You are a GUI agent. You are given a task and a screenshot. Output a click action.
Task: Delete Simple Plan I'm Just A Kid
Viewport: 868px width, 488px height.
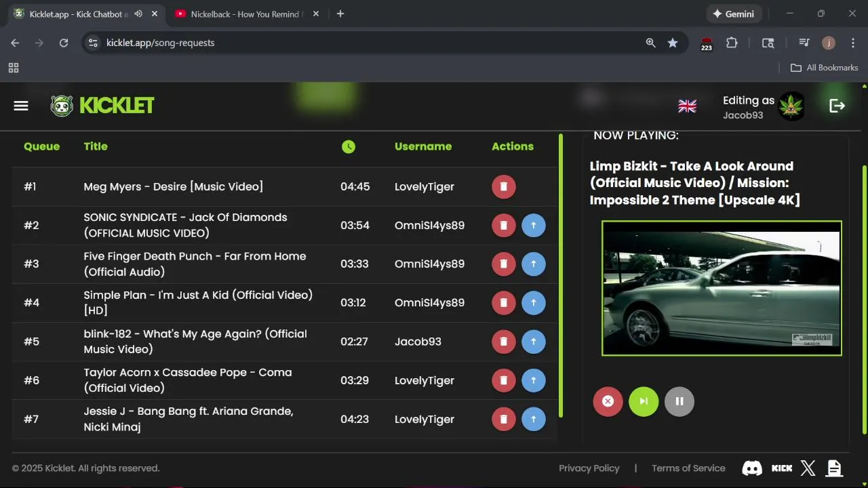tap(503, 302)
